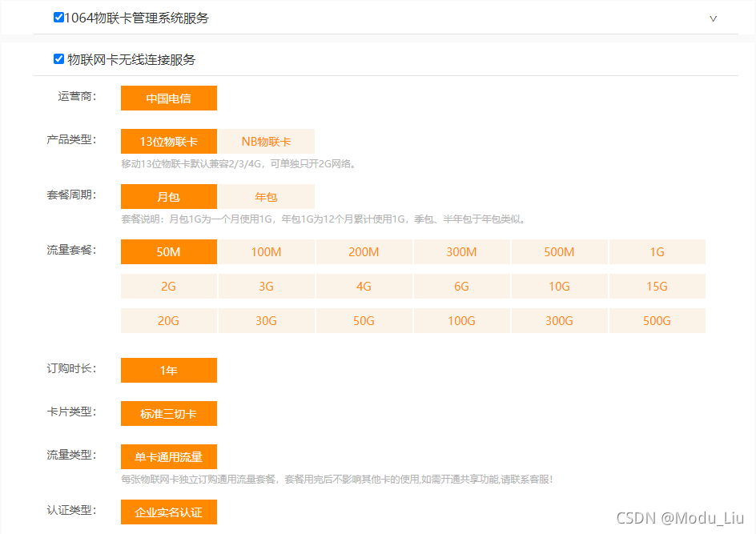Screen dimensions: 756x534
Task: Click the 流量套餐 label
Action: tap(71, 250)
